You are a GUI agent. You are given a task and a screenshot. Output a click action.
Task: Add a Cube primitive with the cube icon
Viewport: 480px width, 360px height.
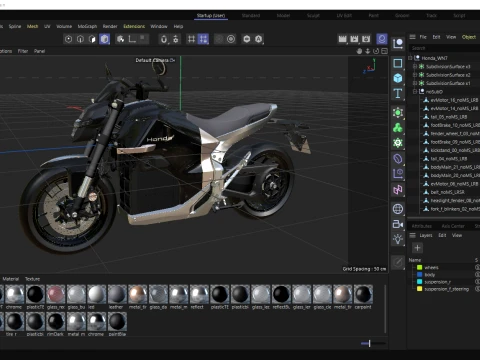click(x=398, y=78)
